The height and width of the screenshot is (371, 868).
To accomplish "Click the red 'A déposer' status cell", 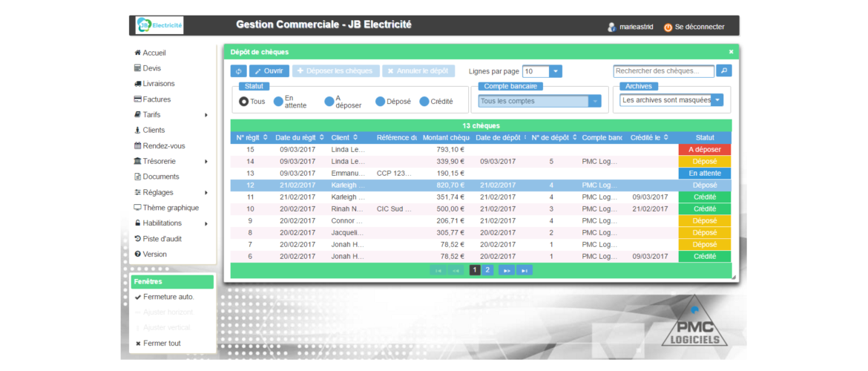I will point(704,149).
